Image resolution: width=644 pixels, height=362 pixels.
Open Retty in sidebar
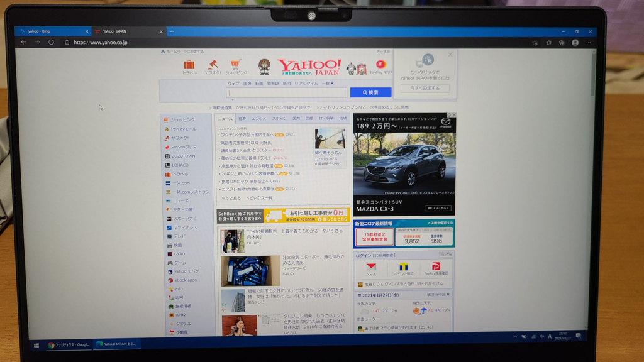click(x=180, y=315)
